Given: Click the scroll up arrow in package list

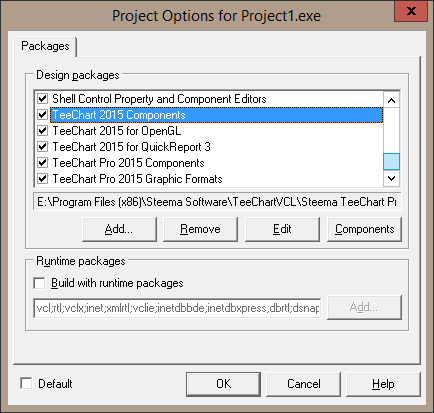Looking at the screenshot, I should (391, 100).
